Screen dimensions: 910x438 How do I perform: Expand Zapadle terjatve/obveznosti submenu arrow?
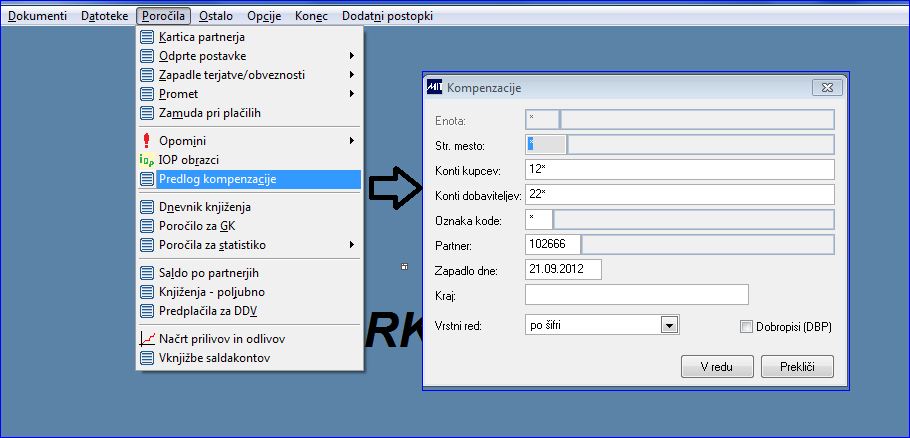[352, 75]
